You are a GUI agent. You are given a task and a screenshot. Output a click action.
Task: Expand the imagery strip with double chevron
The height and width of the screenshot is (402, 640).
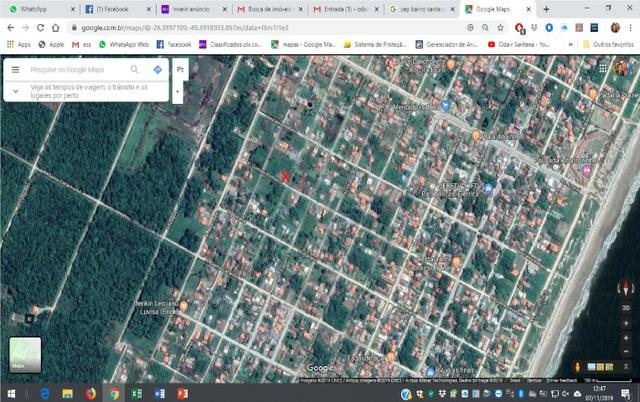(x=626, y=366)
